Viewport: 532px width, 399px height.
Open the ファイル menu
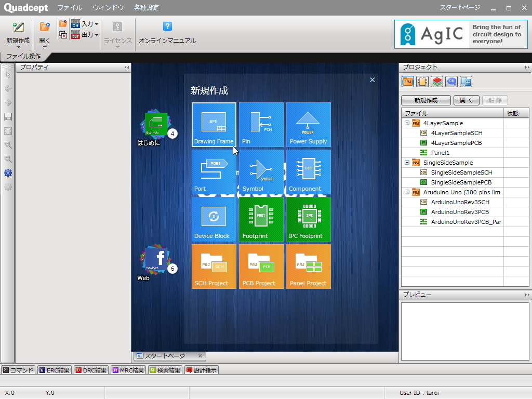click(x=70, y=8)
